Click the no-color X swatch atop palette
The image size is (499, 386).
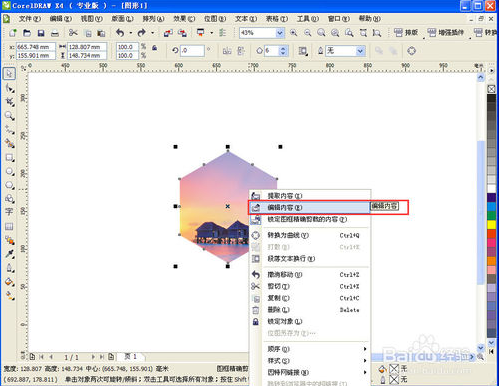pos(491,89)
